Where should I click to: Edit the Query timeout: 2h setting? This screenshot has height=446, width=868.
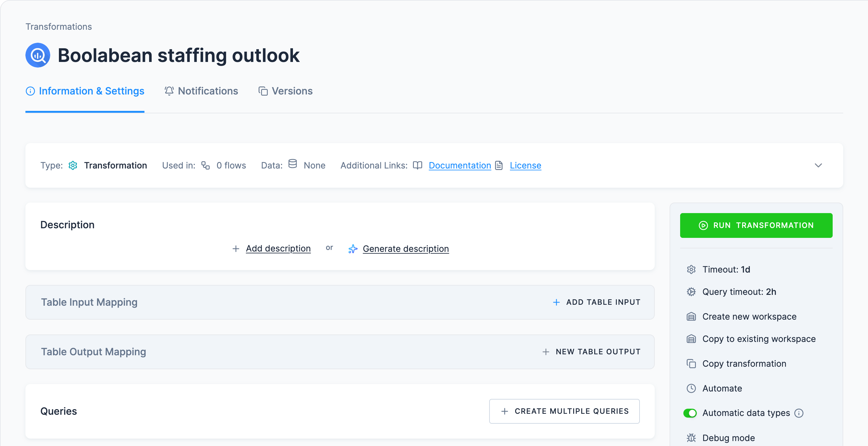pos(739,292)
